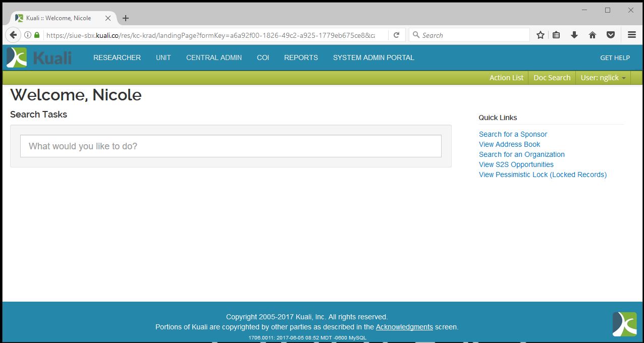Go to browser home page icon
This screenshot has width=644, height=343.
(593, 35)
